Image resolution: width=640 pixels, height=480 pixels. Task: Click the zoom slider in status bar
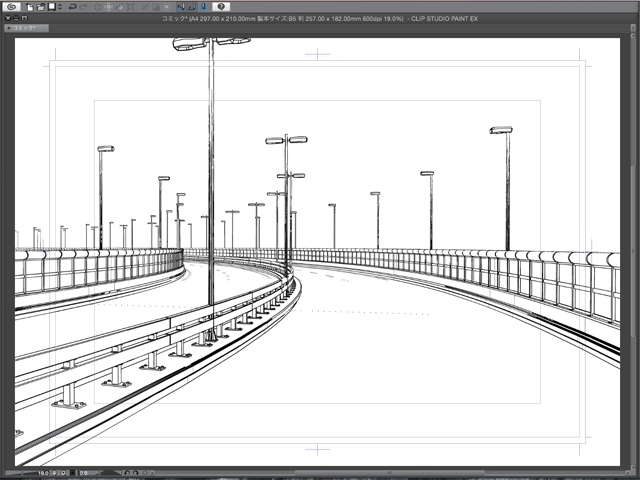pyautogui.click(x=21, y=473)
